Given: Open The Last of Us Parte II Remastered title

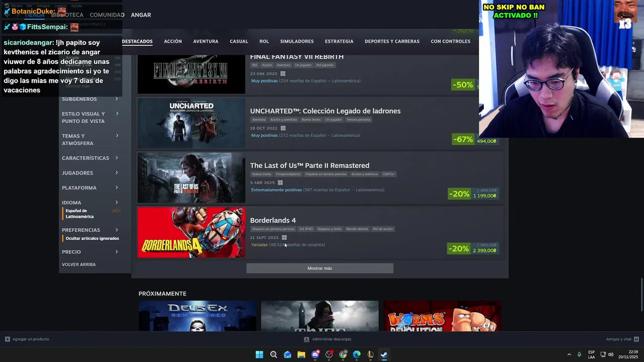Looking at the screenshot, I should pyautogui.click(x=309, y=165).
